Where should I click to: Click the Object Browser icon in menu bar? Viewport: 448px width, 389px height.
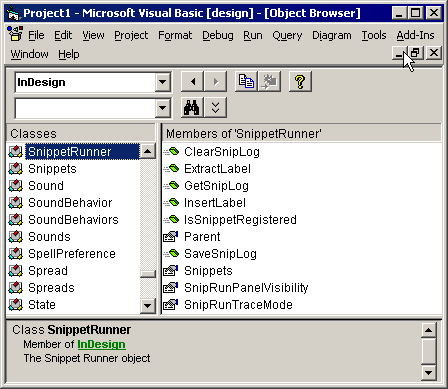pyautogui.click(x=15, y=34)
